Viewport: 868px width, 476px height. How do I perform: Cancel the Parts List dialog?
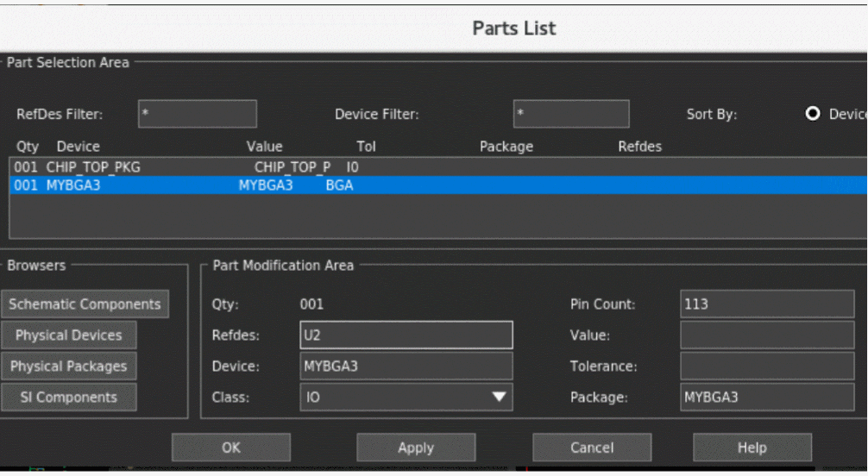coord(591,448)
